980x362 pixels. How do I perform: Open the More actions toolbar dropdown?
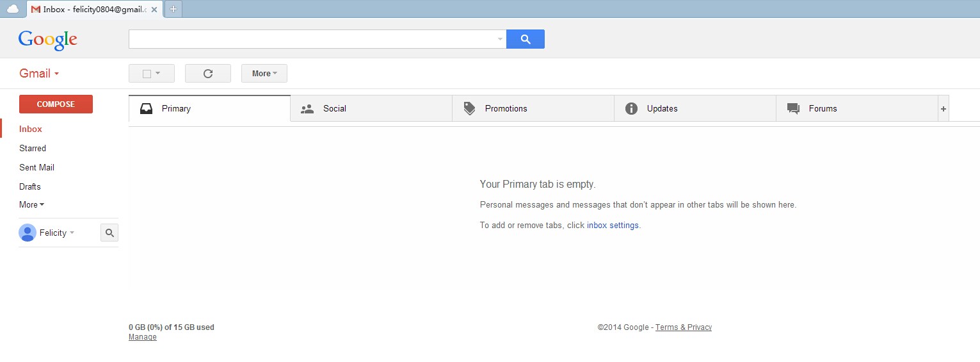[264, 74]
